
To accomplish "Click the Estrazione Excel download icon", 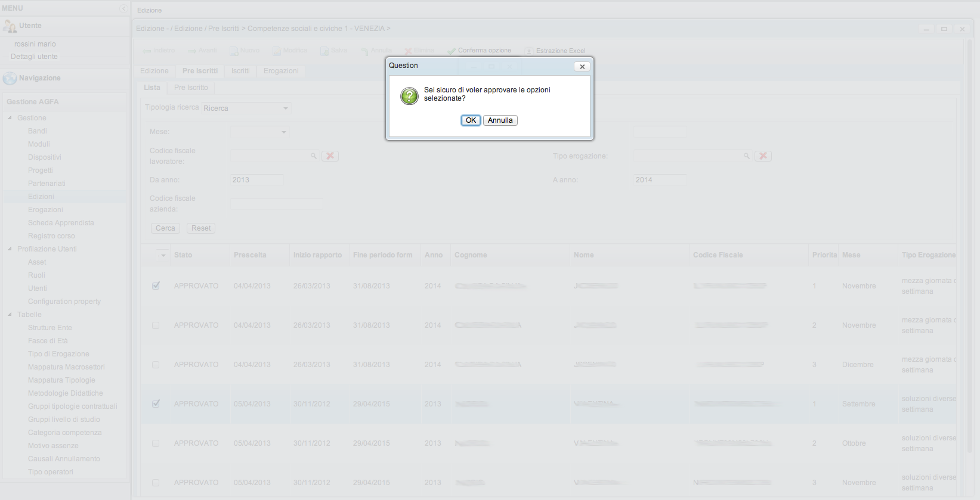I will (x=529, y=51).
